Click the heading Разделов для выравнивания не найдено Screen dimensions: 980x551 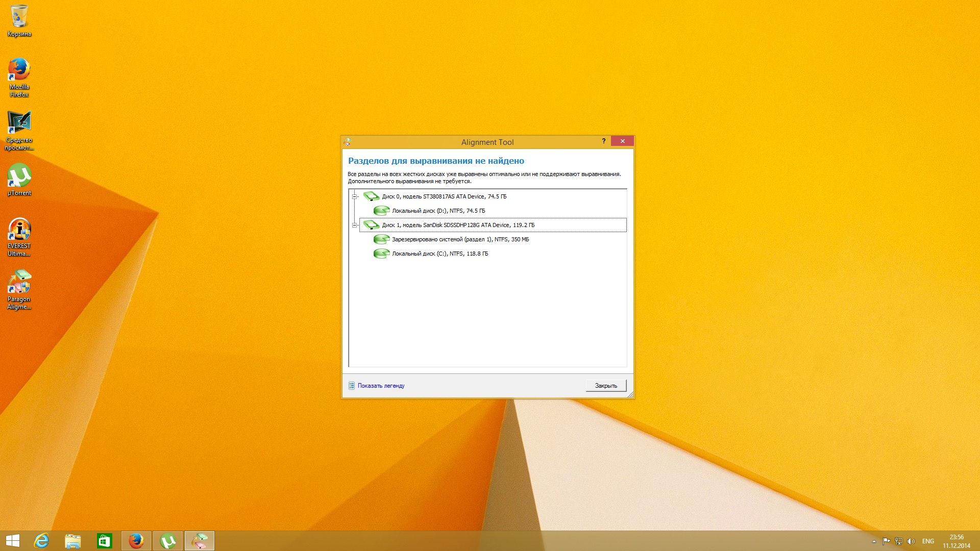(436, 161)
